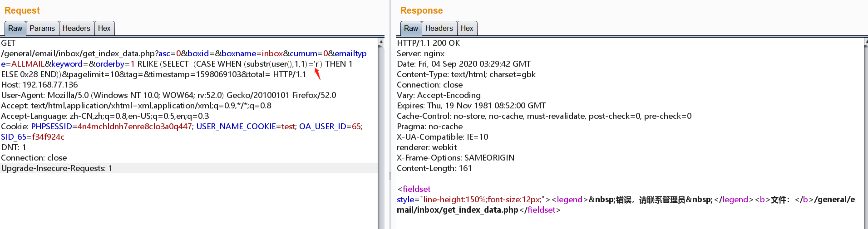Image resolution: width=868 pixels, height=229 pixels.
Task: Open the Request Hex tab
Action: click(104, 28)
